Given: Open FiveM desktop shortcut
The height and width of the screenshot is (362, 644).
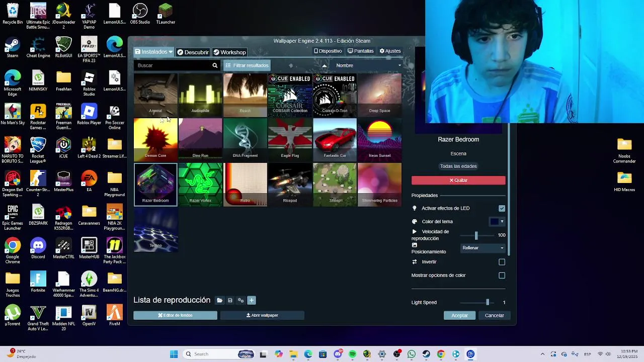Looking at the screenshot, I should pos(114,316).
